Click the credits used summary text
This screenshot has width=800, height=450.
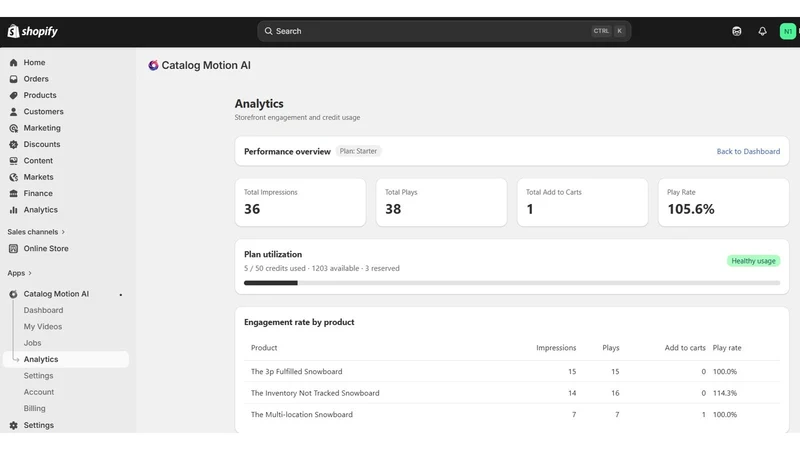[x=321, y=268]
